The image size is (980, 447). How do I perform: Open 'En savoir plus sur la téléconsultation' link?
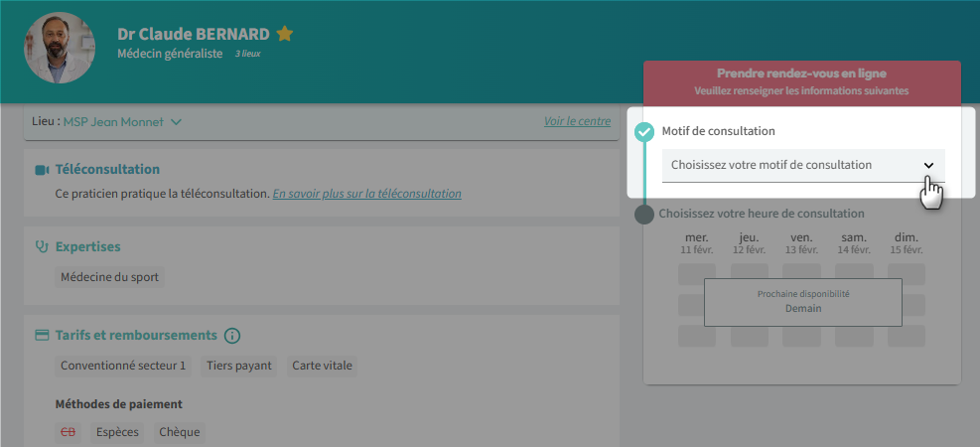coord(366,194)
